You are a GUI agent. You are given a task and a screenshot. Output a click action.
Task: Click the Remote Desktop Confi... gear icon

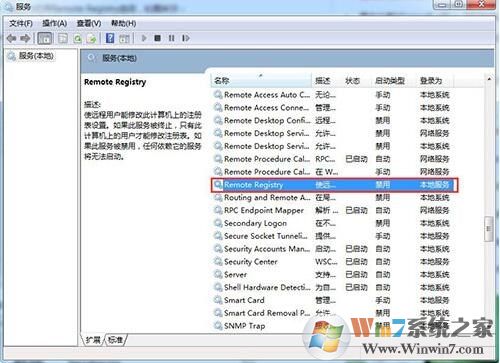tap(218, 120)
